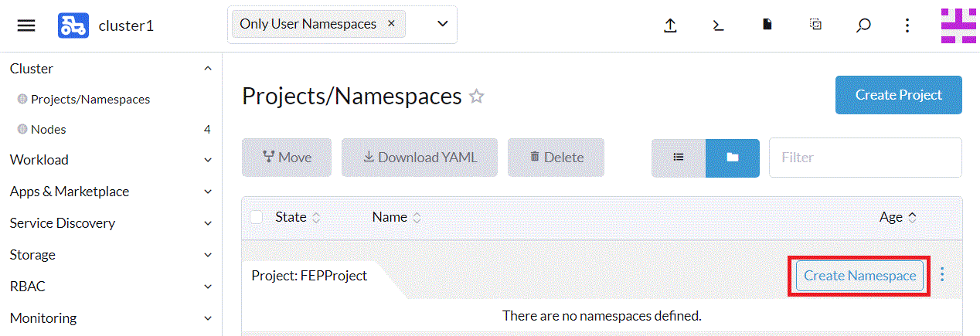Download the KubeConfig file icon
Image resolution: width=980 pixels, height=336 pixels.
tap(767, 25)
